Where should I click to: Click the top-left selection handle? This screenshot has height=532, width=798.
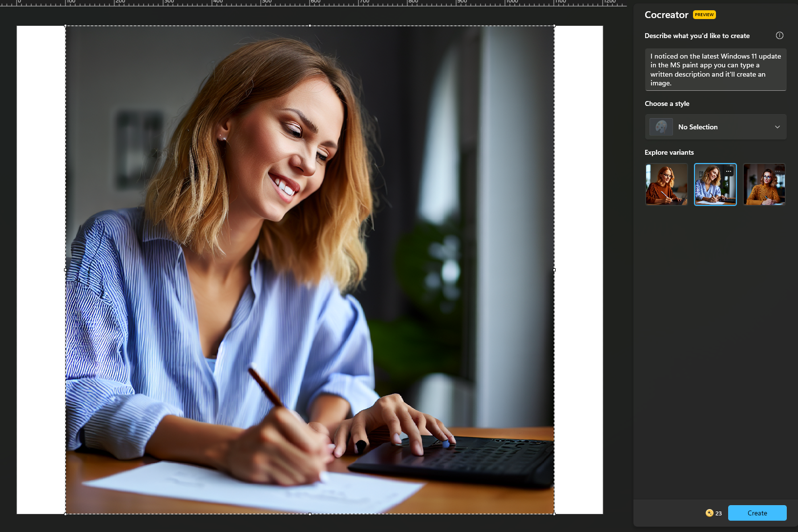66,26
